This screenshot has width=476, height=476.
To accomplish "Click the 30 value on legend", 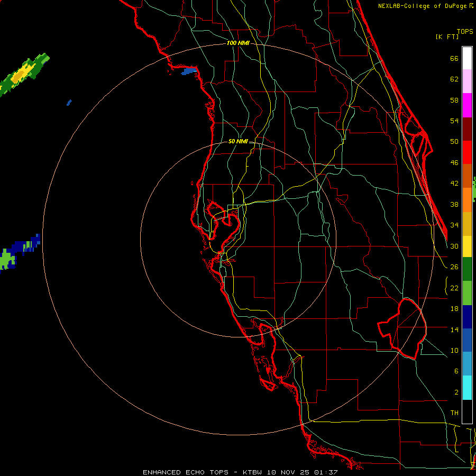I will [454, 246].
